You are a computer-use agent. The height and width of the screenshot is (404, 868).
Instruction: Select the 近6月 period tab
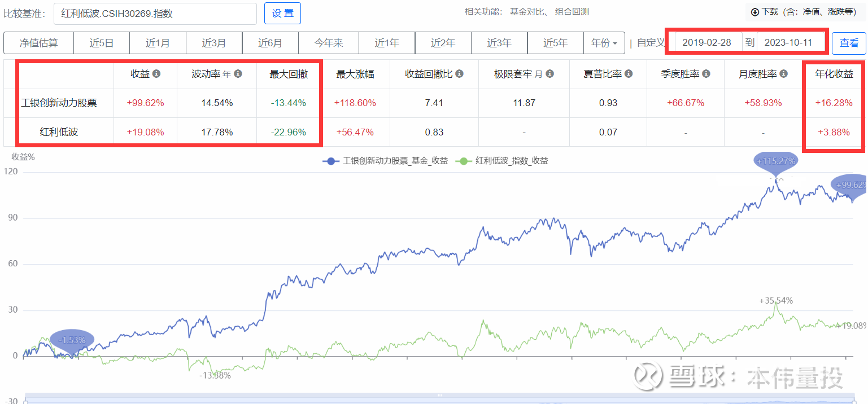(271, 43)
